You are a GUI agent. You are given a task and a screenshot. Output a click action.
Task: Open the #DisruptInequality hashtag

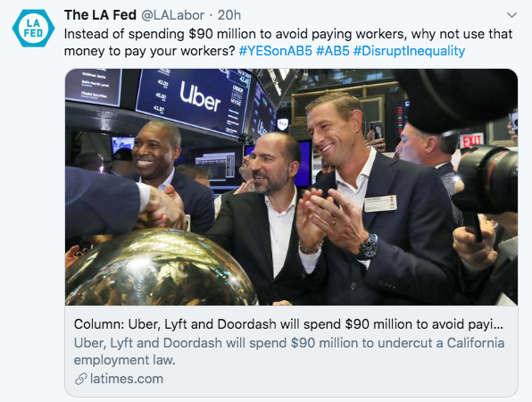coord(409,51)
